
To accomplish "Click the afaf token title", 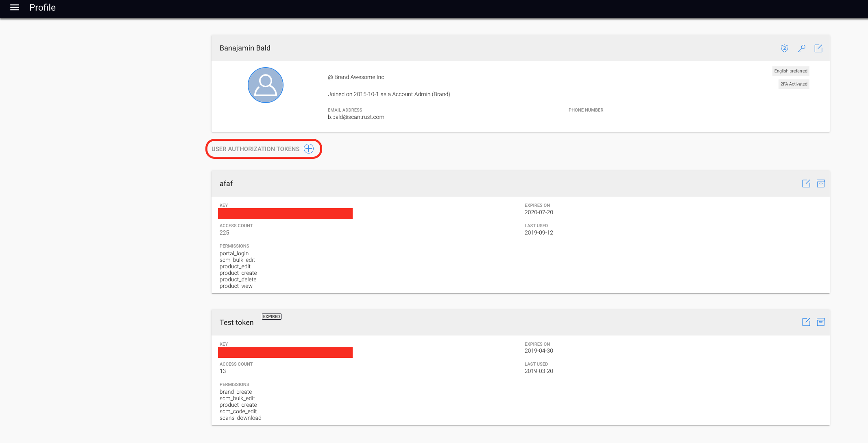I will pyautogui.click(x=226, y=184).
